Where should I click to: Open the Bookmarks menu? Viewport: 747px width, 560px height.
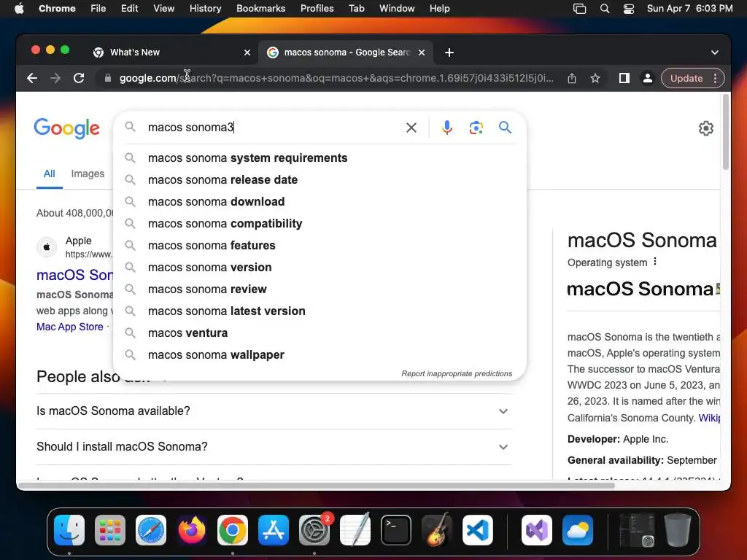point(260,9)
